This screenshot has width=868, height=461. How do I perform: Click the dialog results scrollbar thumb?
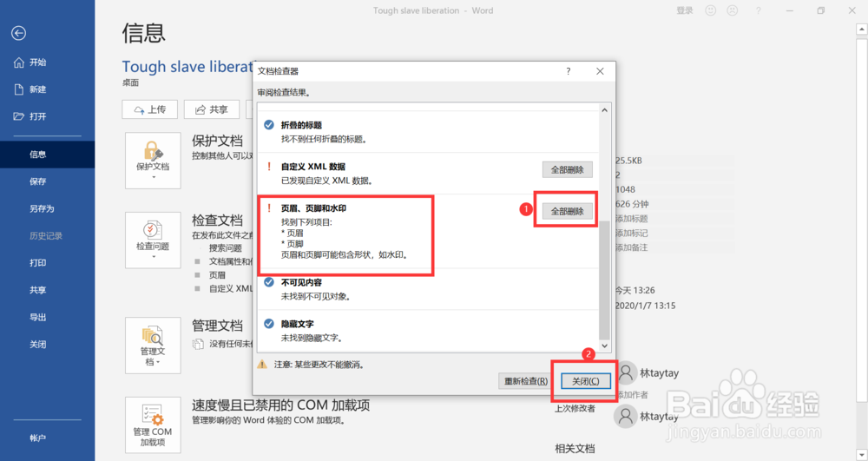pyautogui.click(x=604, y=280)
